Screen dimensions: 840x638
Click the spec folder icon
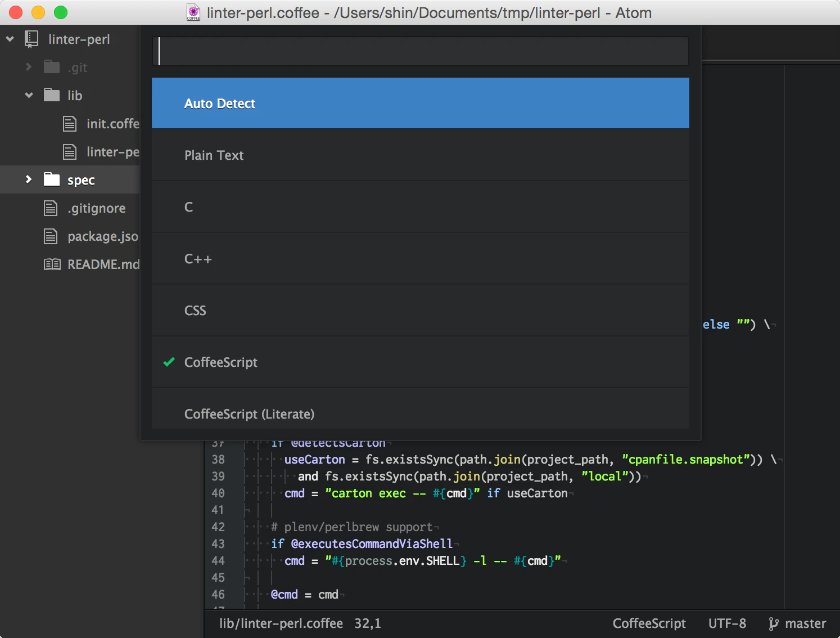(x=52, y=179)
